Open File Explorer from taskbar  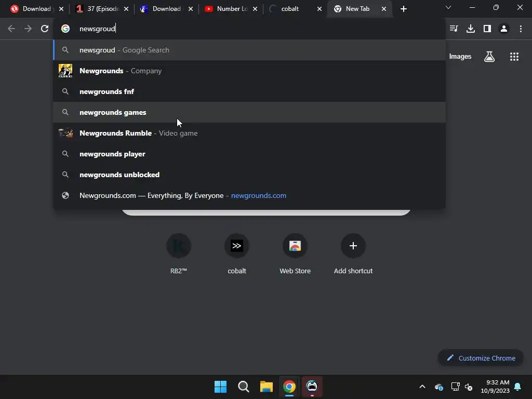tap(267, 387)
